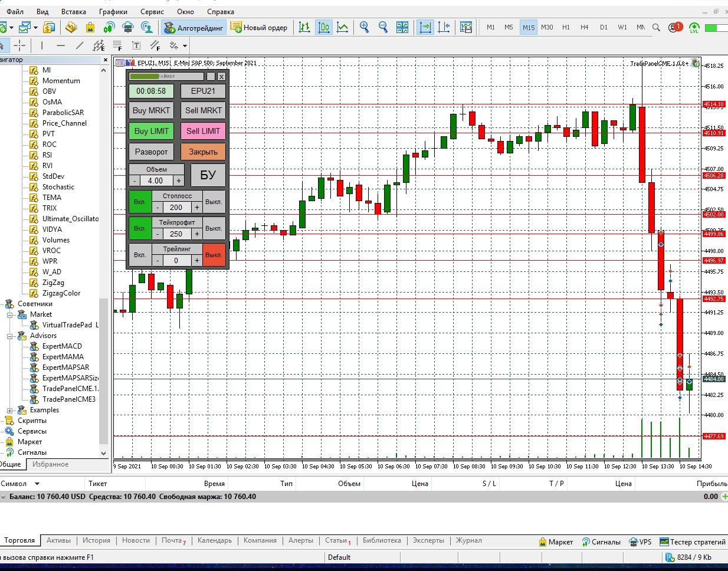Open the VPS cloud hosting toolbar icon
The width and height of the screenshot is (728, 571).
click(128, 27)
